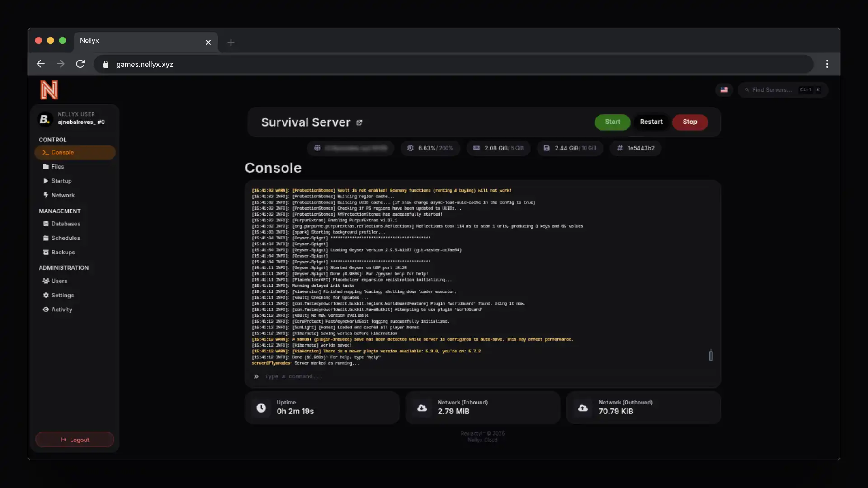Image resolution: width=868 pixels, height=488 pixels.
Task: Click the Uptime 0h 2m 19s value
Action: 295,412
